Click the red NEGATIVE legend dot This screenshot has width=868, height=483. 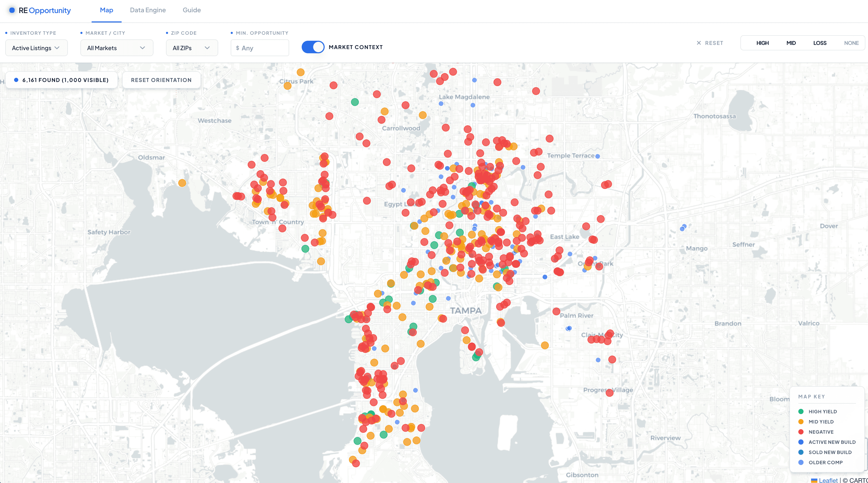801,432
